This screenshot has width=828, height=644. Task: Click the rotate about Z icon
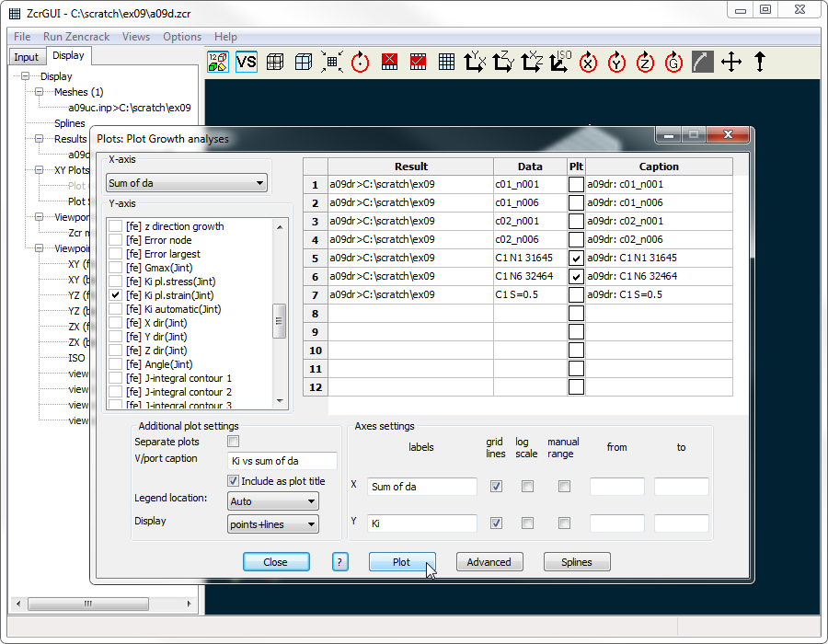[x=645, y=63]
